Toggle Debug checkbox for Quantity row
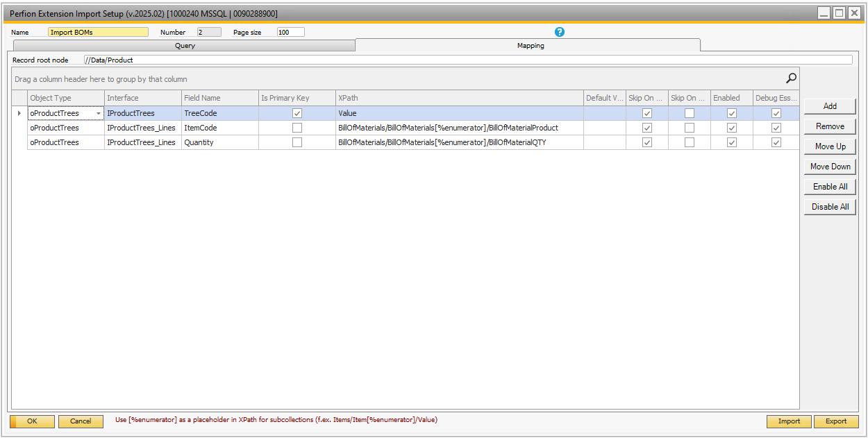 tap(776, 142)
